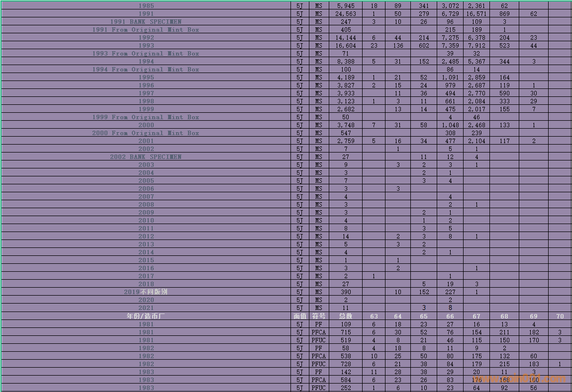Select the 2000 From Original Mint Box label
572x392 pixels.
click(146, 133)
